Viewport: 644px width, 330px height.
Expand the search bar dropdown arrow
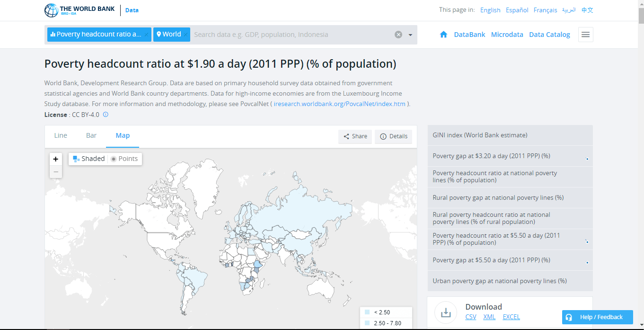[x=410, y=35]
